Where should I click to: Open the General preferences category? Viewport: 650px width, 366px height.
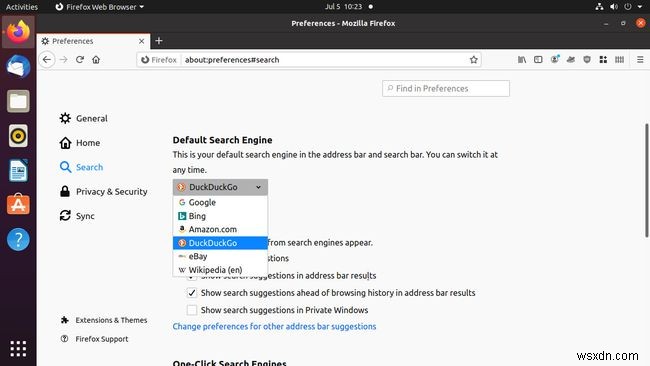[x=83, y=119]
